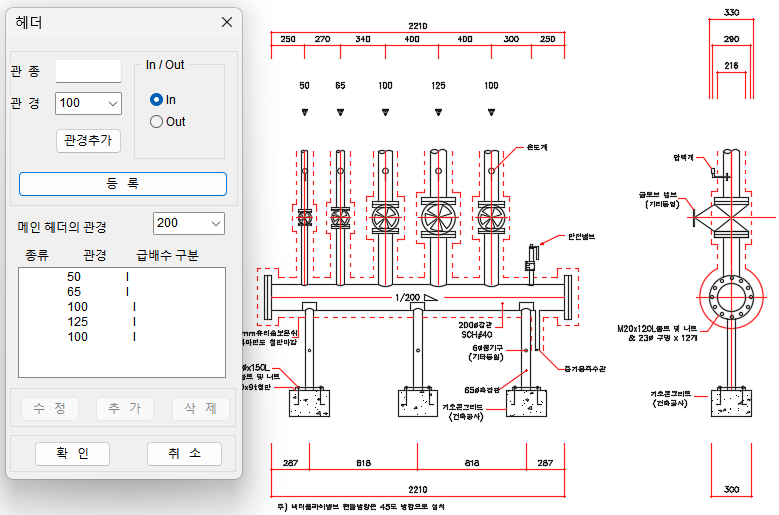Cancel with the 취소 button
The width and height of the screenshot is (779, 515).
184,454
